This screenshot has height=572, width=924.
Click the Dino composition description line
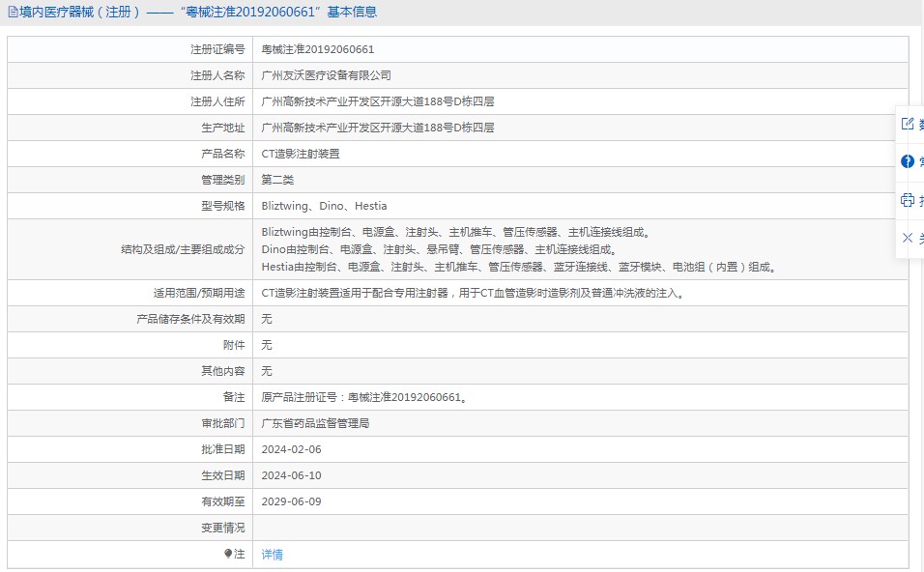pos(440,249)
